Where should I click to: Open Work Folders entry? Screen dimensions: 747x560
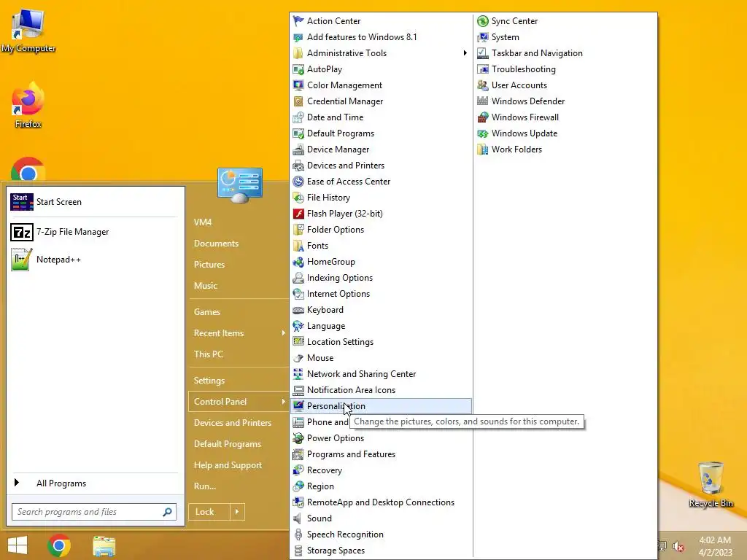[x=565, y=149]
